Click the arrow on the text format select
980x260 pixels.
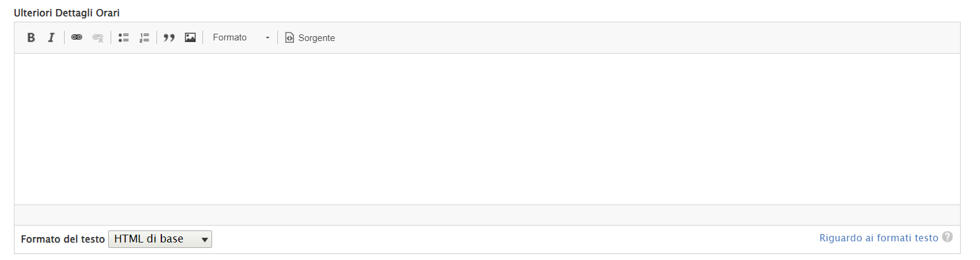[x=205, y=239]
